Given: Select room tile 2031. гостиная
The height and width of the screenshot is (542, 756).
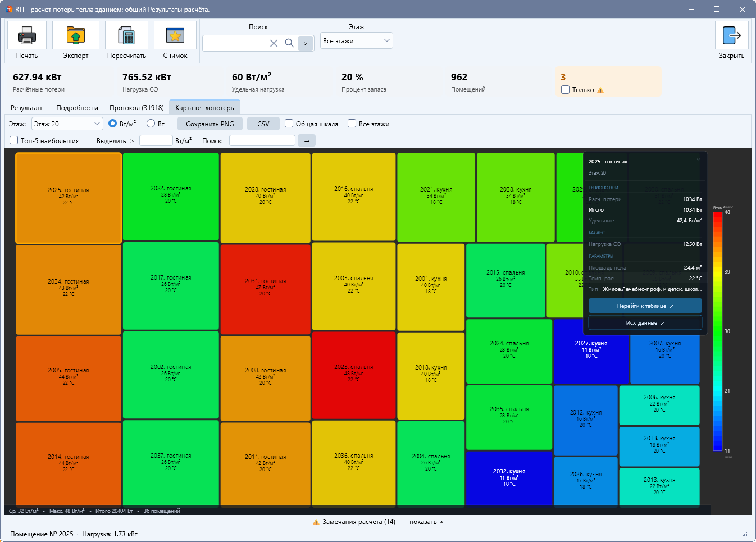Looking at the screenshot, I should pos(266,289).
